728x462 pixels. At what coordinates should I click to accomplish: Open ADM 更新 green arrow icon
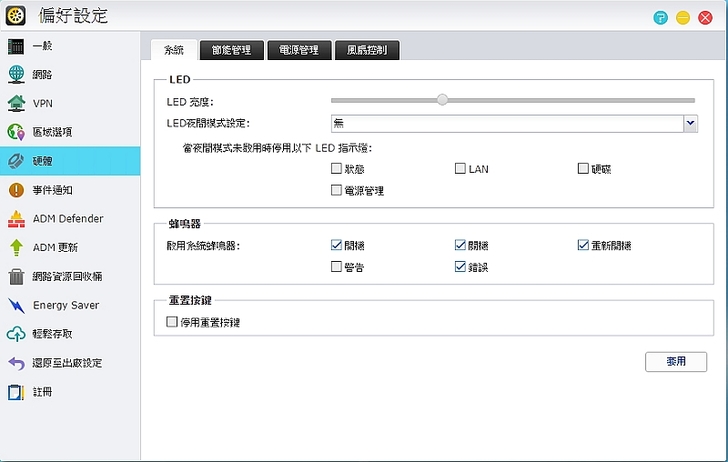point(16,248)
